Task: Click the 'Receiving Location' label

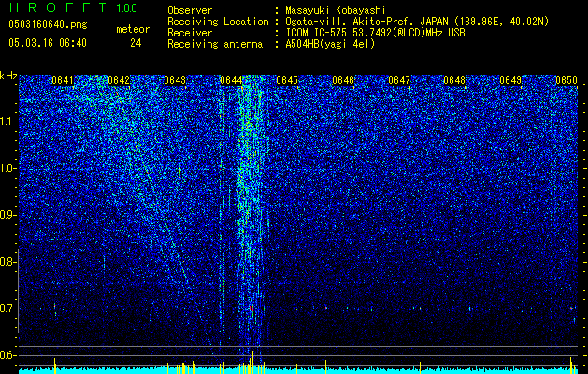Action: click(218, 22)
